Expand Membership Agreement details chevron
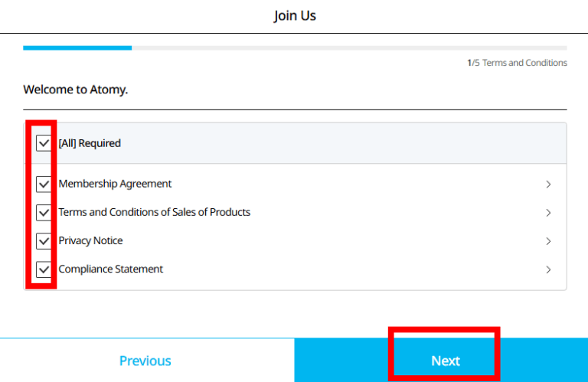588x382 pixels. [548, 184]
